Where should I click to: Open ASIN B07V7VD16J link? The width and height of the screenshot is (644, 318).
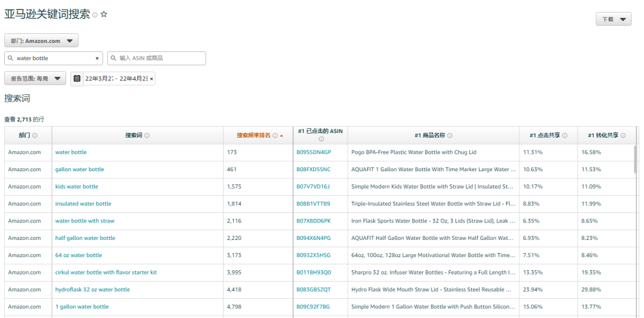313,187
